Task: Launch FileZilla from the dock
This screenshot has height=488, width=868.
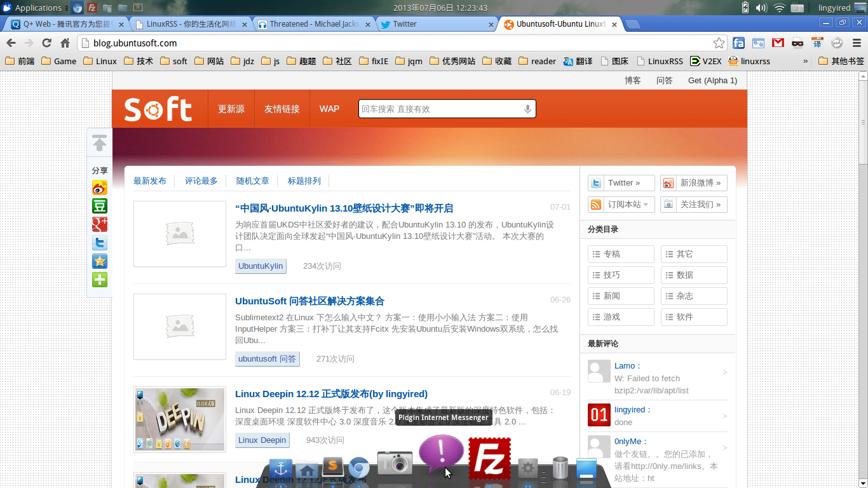Action: (489, 459)
